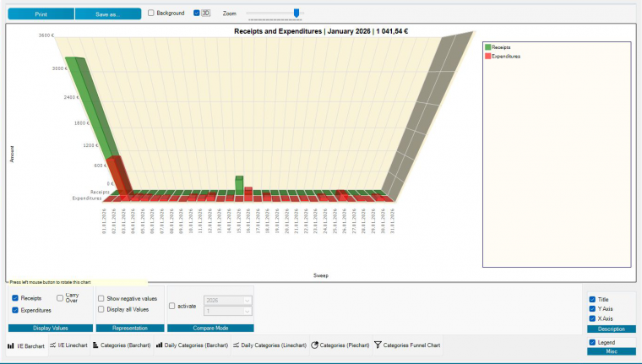Screen dimensions: 642x364
Task: Toggle the Title description checkbox
Action: coord(592,299)
